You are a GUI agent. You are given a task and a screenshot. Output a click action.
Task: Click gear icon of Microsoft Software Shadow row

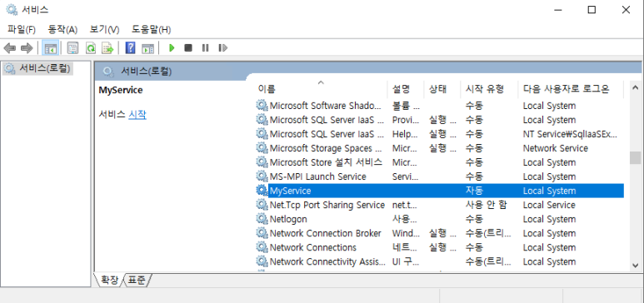[262, 106]
